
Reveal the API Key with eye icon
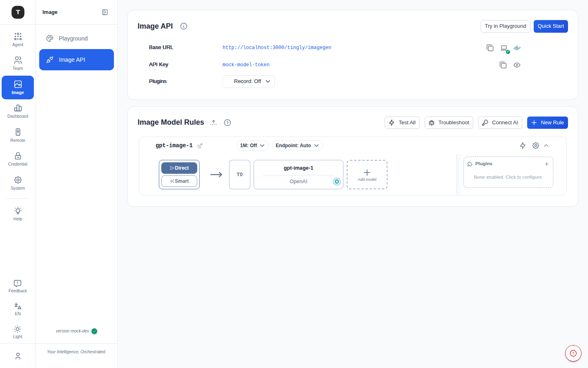[x=517, y=65]
